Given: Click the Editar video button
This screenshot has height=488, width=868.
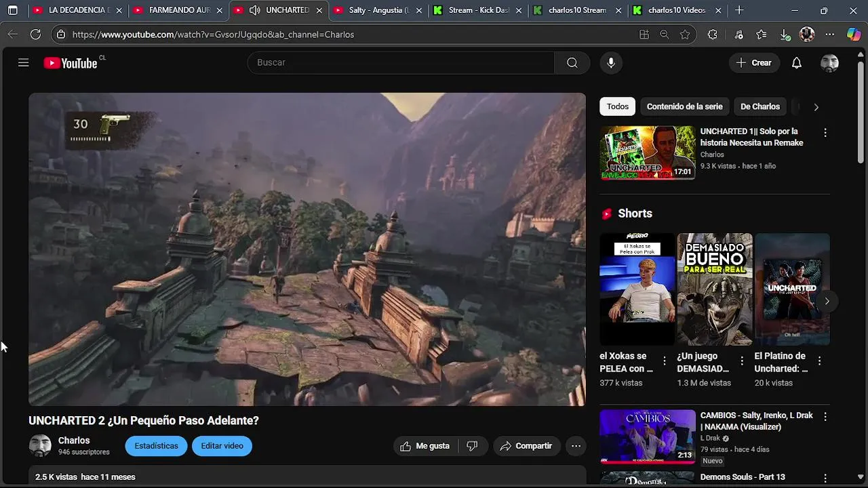Looking at the screenshot, I should 222,446.
